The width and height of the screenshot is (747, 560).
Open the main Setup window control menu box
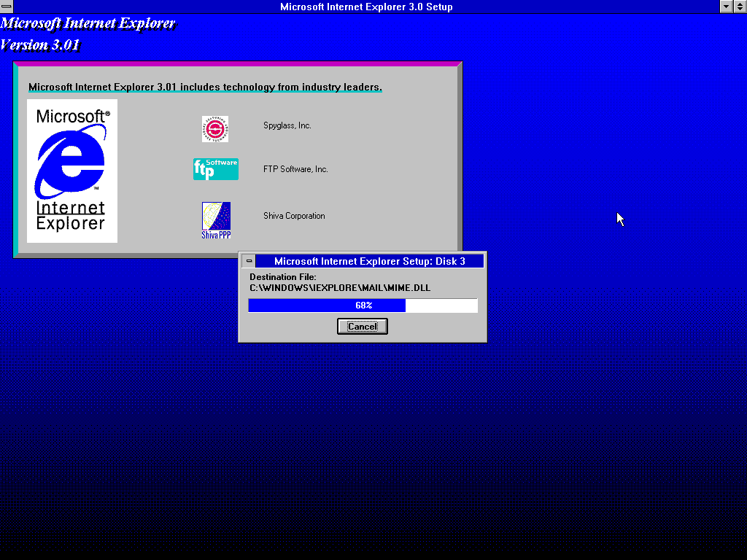click(x=7, y=7)
